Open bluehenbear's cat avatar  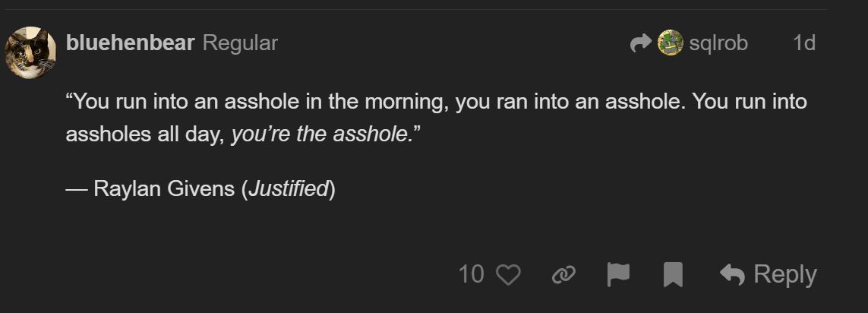30,52
